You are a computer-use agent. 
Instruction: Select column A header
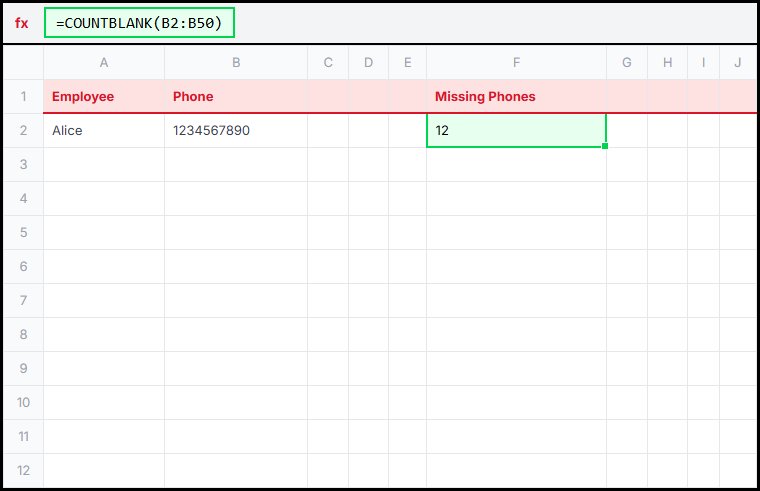(104, 63)
